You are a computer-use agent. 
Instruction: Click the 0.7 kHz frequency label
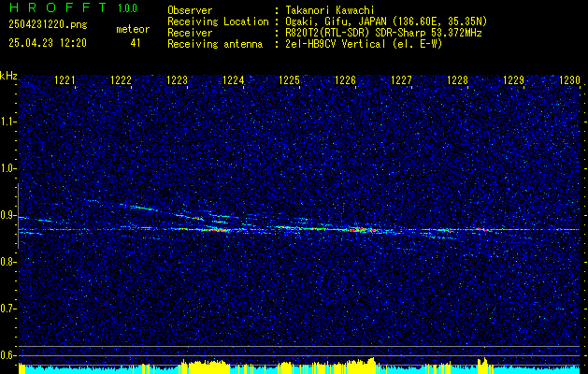[x=7, y=309]
